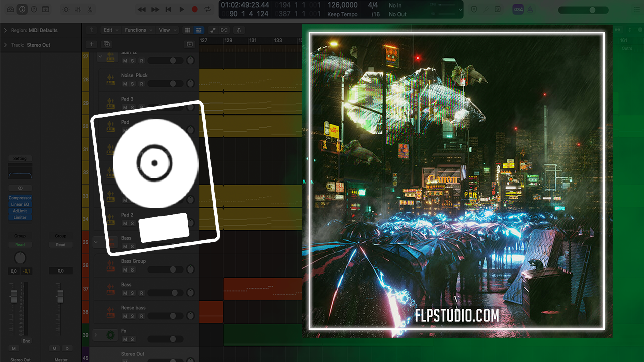Image resolution: width=644 pixels, height=362 pixels.
Task: Open the Editors scissors icon
Action: pos(90,9)
